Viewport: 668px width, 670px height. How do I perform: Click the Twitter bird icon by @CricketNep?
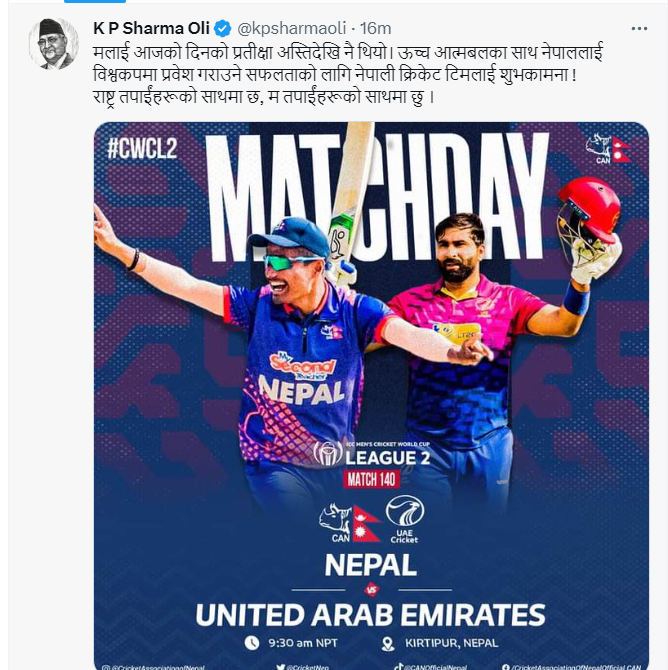280,667
